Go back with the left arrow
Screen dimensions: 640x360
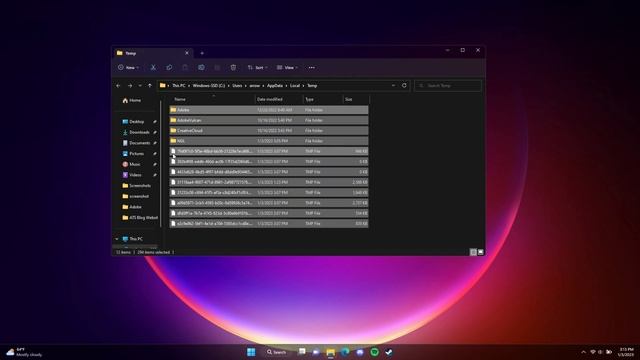click(x=118, y=86)
